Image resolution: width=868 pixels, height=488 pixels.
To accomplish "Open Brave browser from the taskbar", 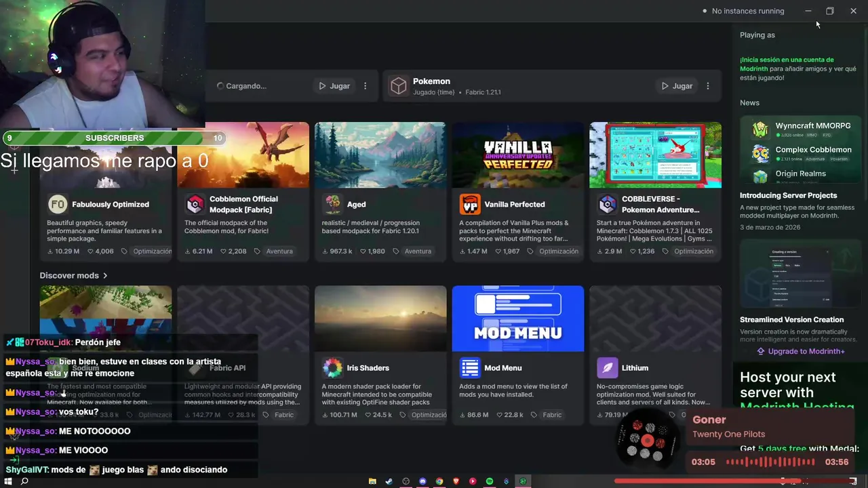I will 456,481.
